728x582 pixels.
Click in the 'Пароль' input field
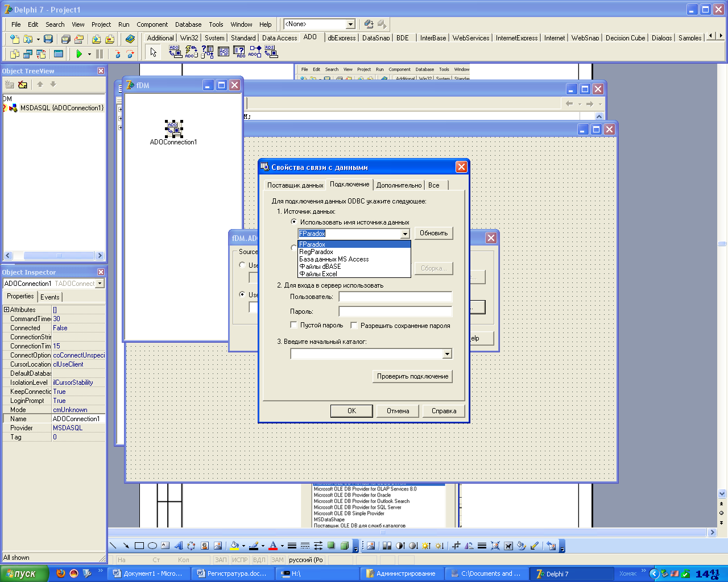(x=395, y=311)
